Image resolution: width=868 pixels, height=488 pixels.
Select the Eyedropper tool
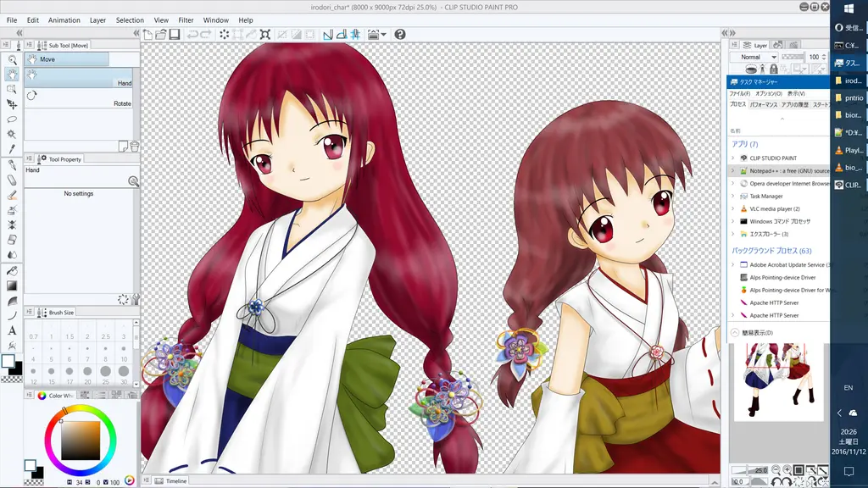(x=12, y=149)
